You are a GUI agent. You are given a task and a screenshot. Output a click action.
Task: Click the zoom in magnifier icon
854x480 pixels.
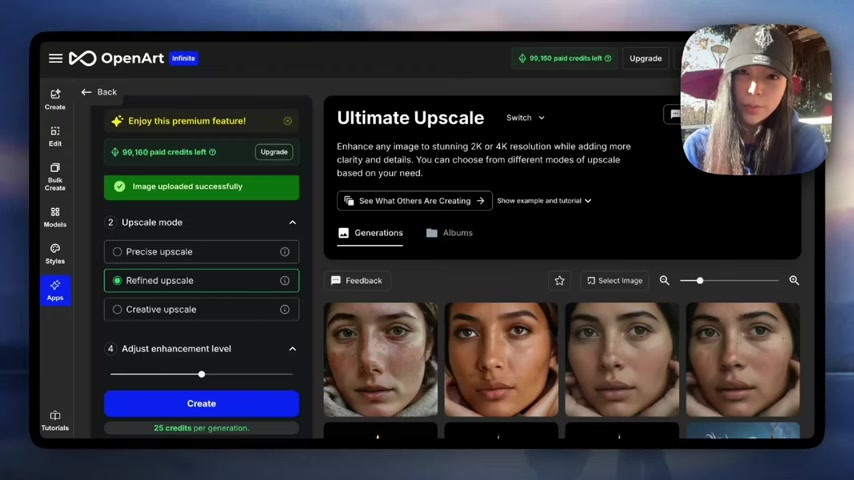coord(794,281)
